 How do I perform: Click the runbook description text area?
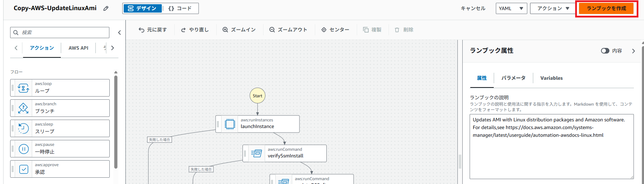(x=552, y=147)
